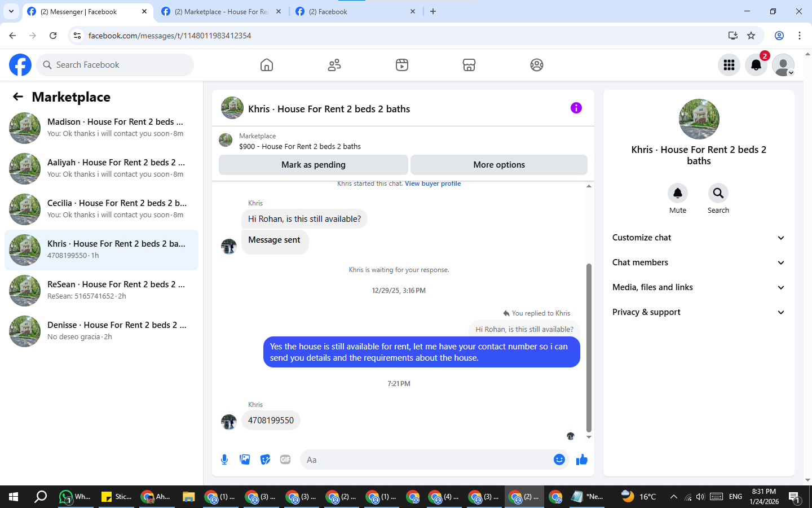Open the purple conversation info icon
The height and width of the screenshot is (508, 812).
pos(576,108)
